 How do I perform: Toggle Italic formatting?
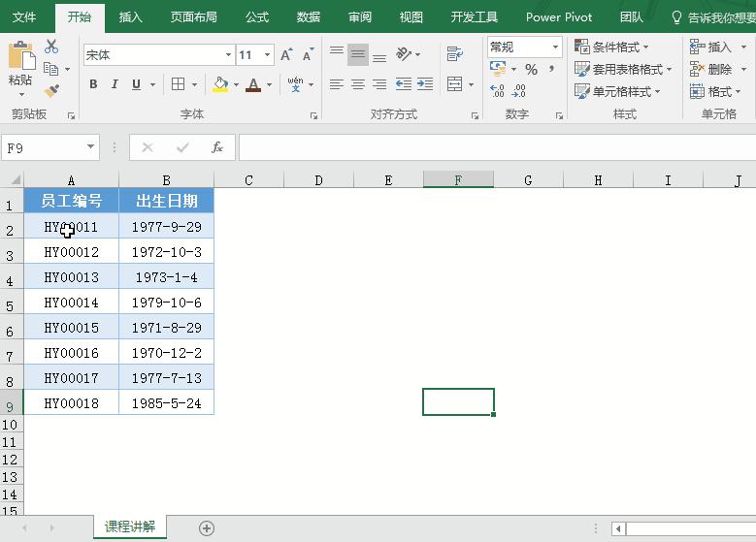pos(115,84)
